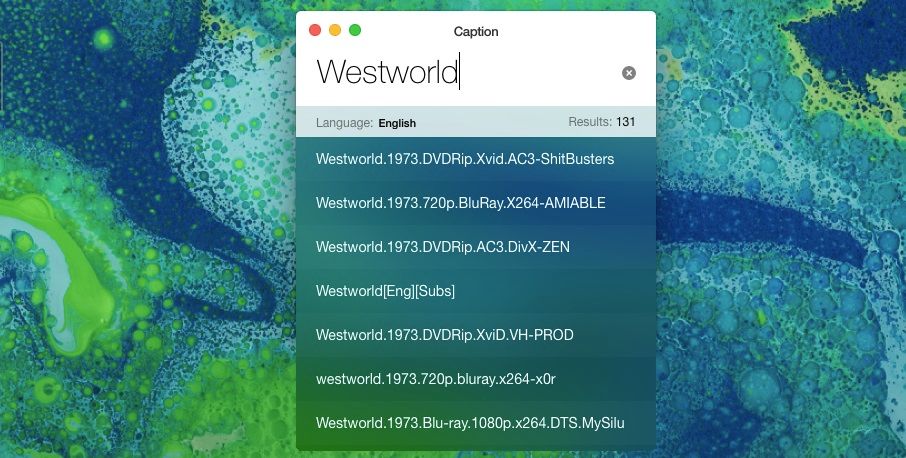Click empty space between Language and Results
This screenshot has height=458, width=906.
click(490, 123)
